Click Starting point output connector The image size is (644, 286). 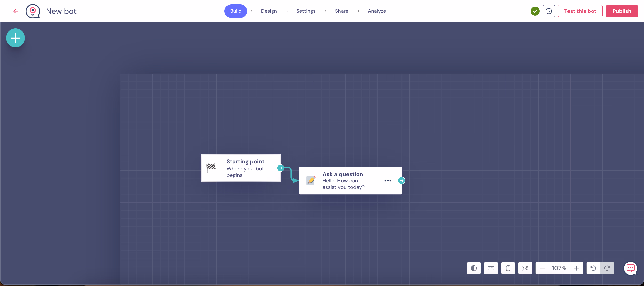click(x=281, y=168)
